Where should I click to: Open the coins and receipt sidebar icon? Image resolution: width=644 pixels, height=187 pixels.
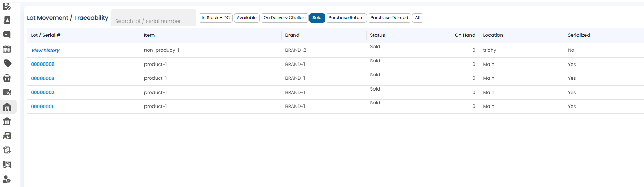click(x=7, y=136)
